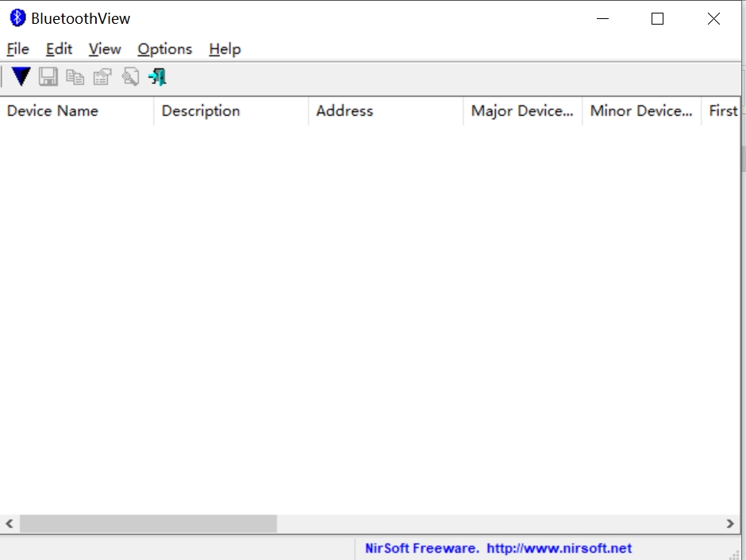Sort by the First column header
The width and height of the screenshot is (746, 560).
721,111
